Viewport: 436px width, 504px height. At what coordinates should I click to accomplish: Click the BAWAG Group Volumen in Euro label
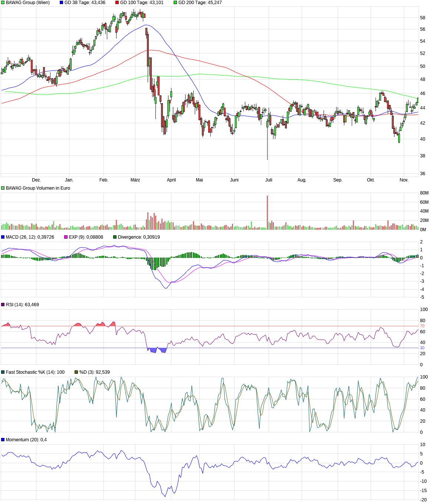(38, 188)
